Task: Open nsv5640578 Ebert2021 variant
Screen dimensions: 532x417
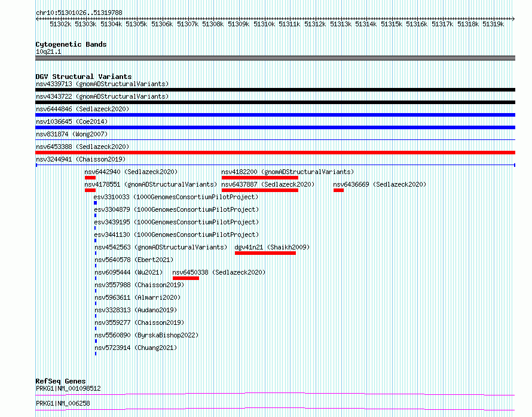Action: coord(134,260)
